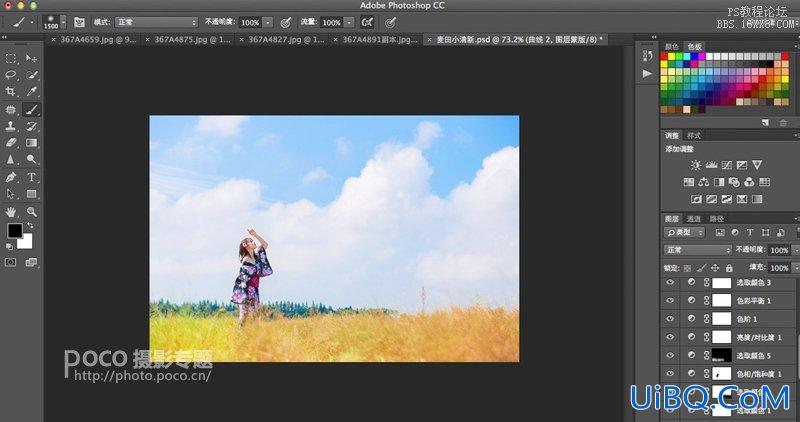Image resolution: width=800 pixels, height=422 pixels.
Task: Select the Crop tool
Action: (x=11, y=91)
